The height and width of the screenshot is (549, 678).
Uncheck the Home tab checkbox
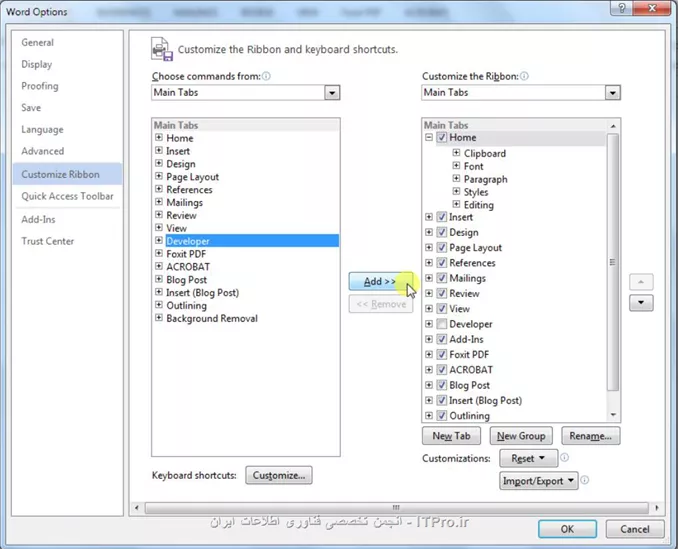click(441, 137)
